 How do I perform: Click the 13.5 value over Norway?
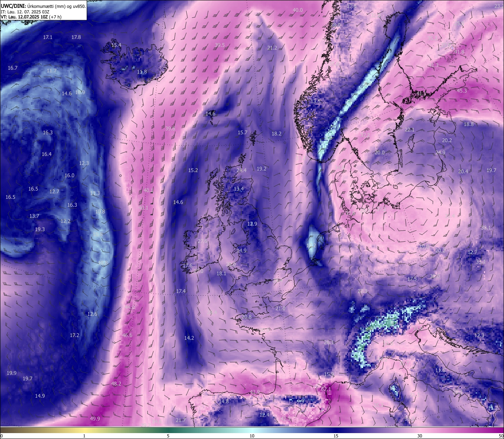[x=315, y=101]
